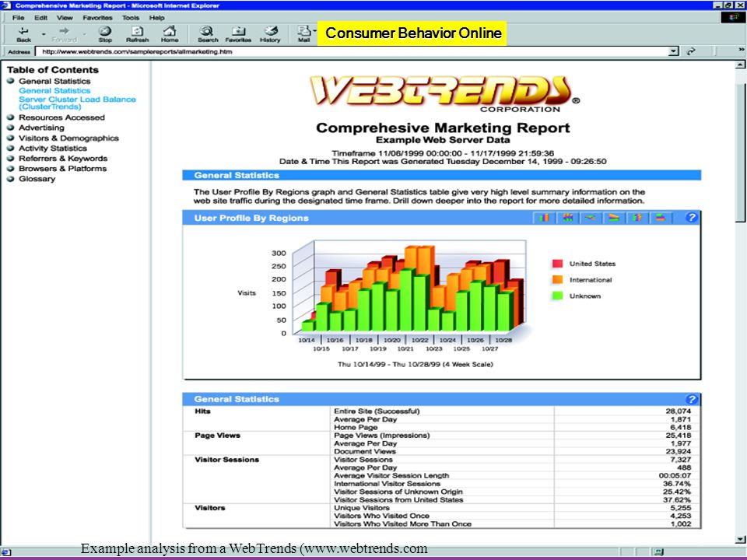Click the Back toolbar button
Screen dimensions: 747x560
click(23, 34)
